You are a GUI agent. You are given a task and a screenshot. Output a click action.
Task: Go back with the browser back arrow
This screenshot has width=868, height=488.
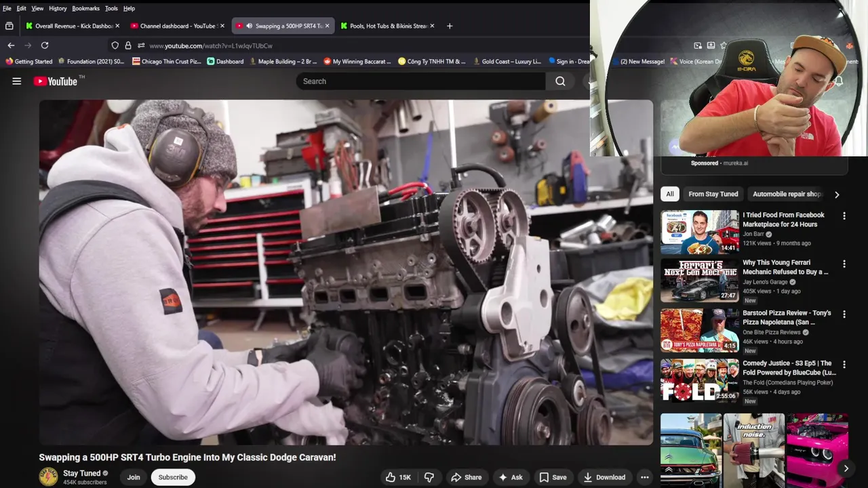click(x=11, y=45)
